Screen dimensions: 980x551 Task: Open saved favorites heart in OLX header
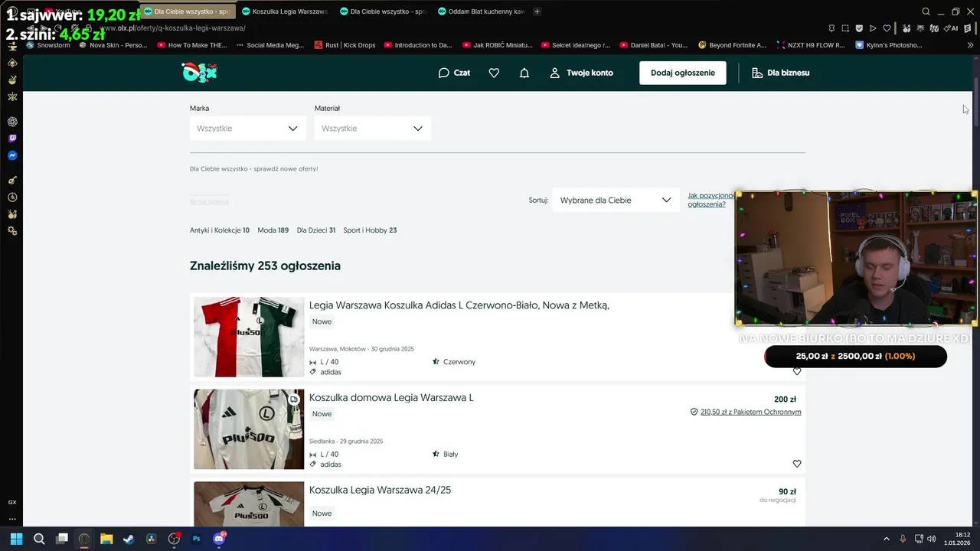[x=494, y=73]
